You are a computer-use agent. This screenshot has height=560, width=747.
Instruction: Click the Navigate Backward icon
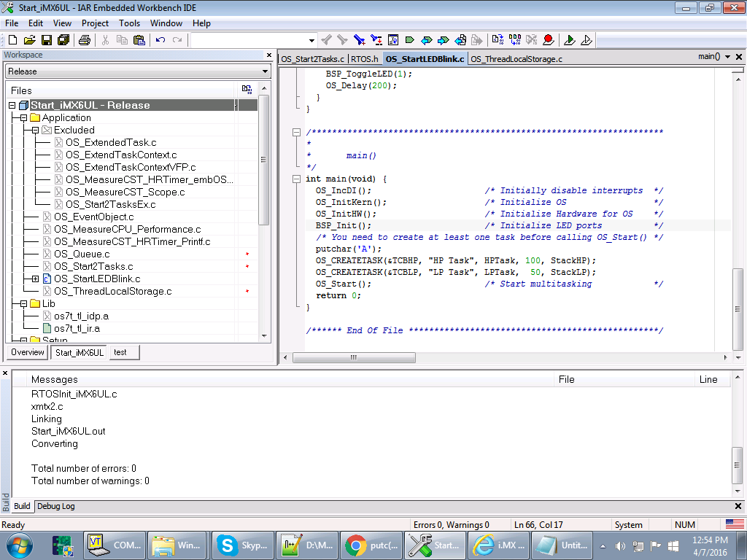click(460, 40)
